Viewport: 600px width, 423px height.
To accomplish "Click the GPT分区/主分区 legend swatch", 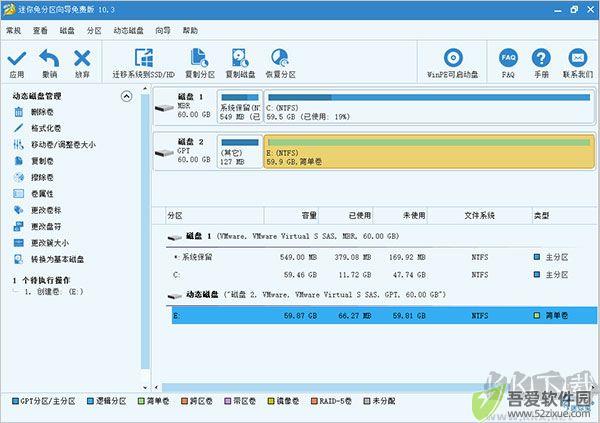I will pyautogui.click(x=15, y=401).
